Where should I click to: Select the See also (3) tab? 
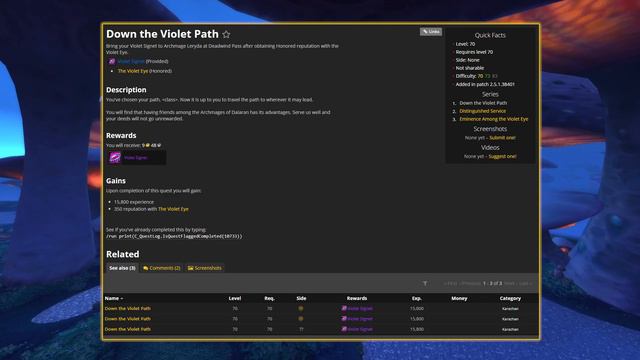point(122,268)
